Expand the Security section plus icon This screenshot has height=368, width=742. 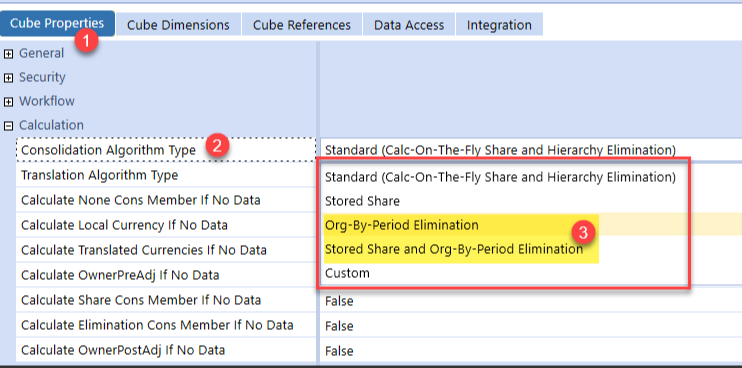(x=8, y=78)
